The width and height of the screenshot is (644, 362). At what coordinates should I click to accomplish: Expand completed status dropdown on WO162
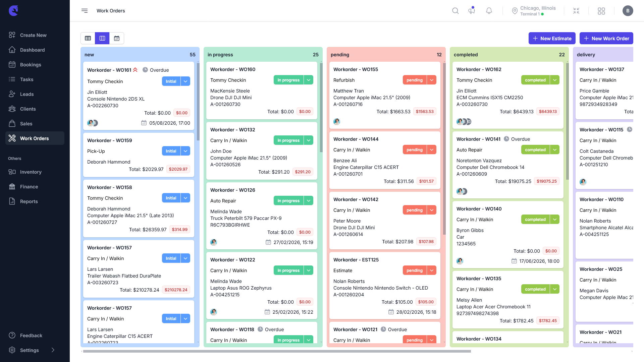tap(555, 80)
